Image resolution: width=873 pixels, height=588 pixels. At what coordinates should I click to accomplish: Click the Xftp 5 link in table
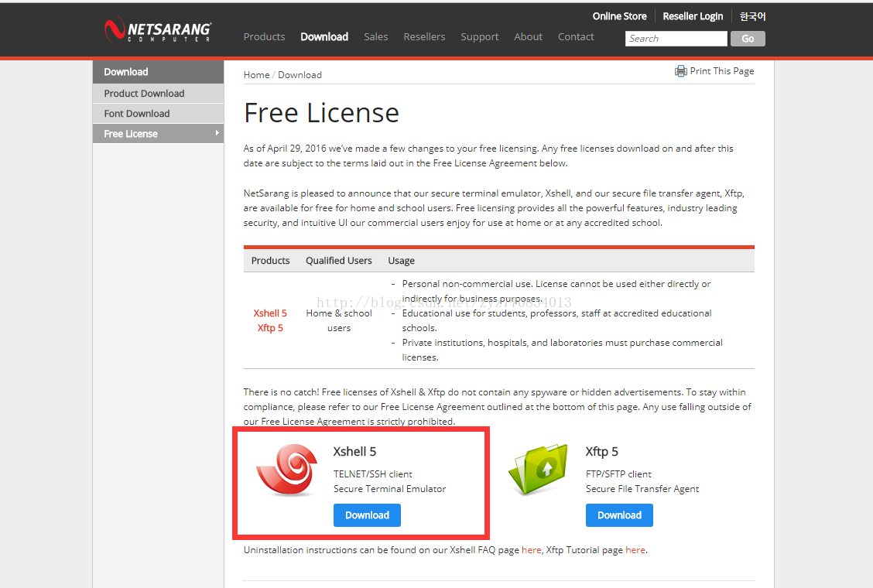click(270, 328)
